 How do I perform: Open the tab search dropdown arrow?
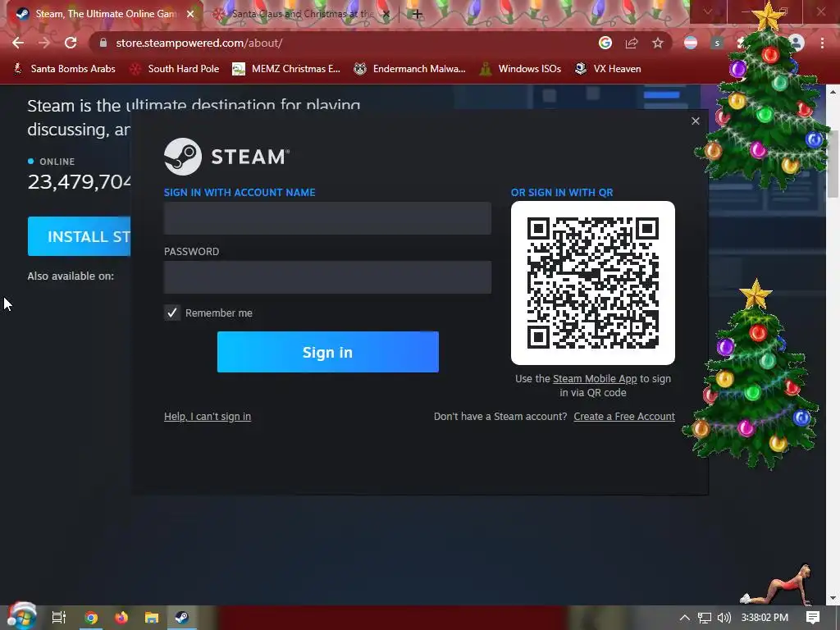(708, 11)
